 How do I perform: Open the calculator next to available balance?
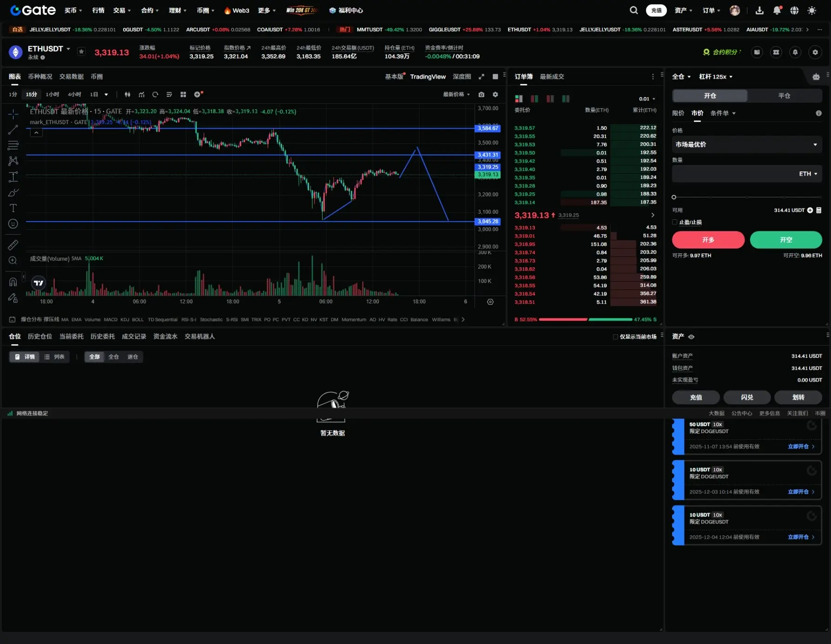coord(819,210)
